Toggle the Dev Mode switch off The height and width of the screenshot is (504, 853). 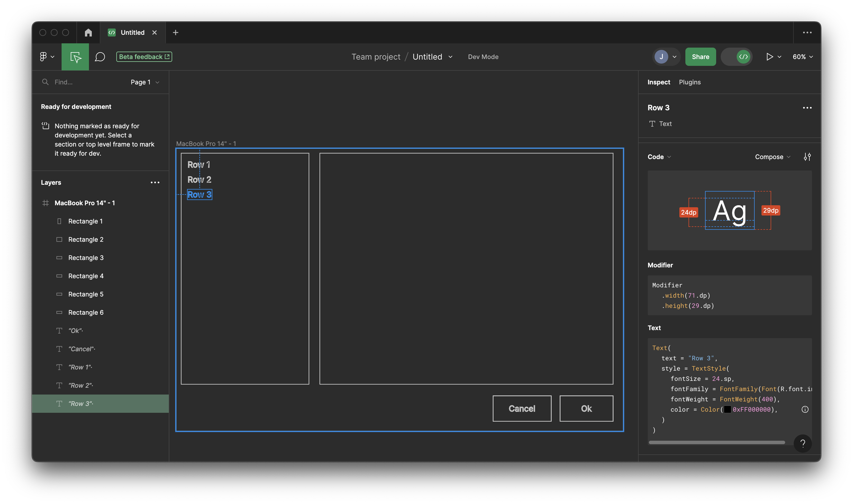[736, 57]
